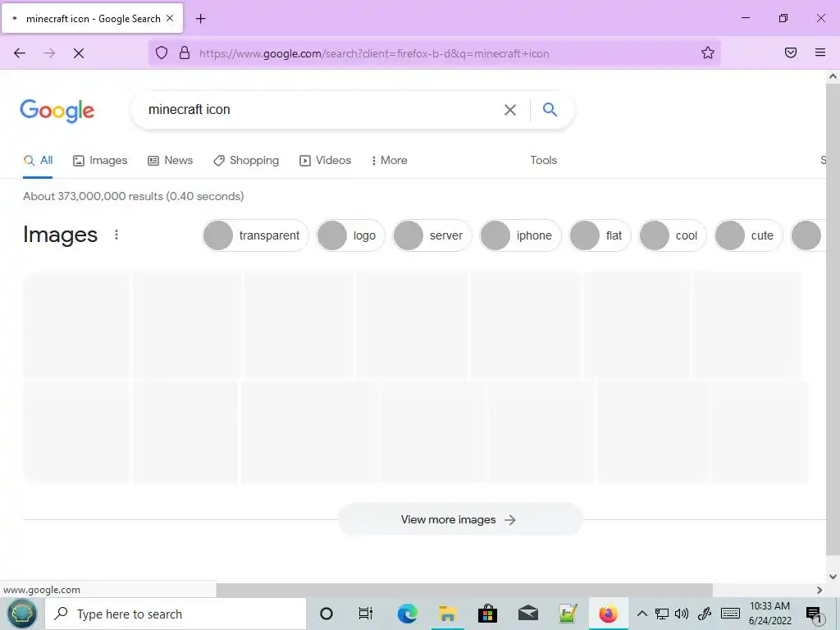
Task: Open the notification center icon
Action: click(x=814, y=615)
